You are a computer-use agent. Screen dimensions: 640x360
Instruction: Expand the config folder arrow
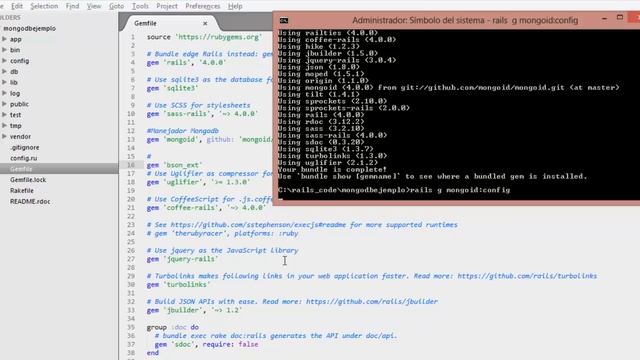[x=4, y=61]
